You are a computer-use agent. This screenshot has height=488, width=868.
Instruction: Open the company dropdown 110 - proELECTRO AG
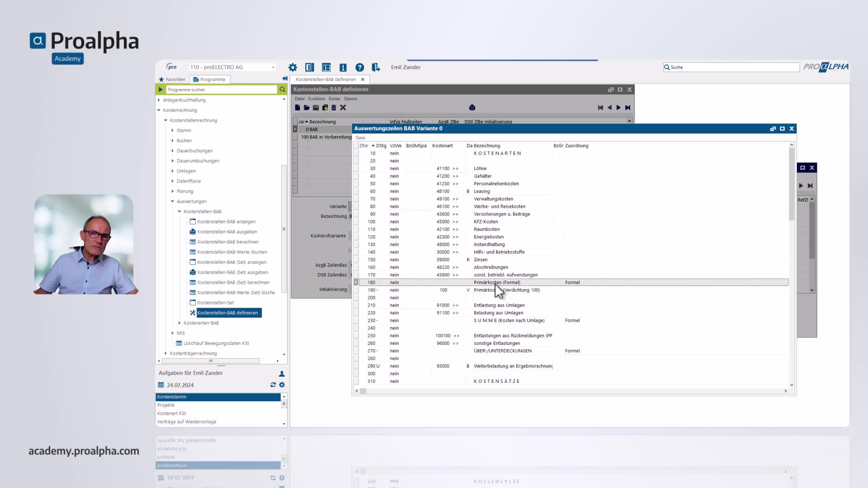273,67
